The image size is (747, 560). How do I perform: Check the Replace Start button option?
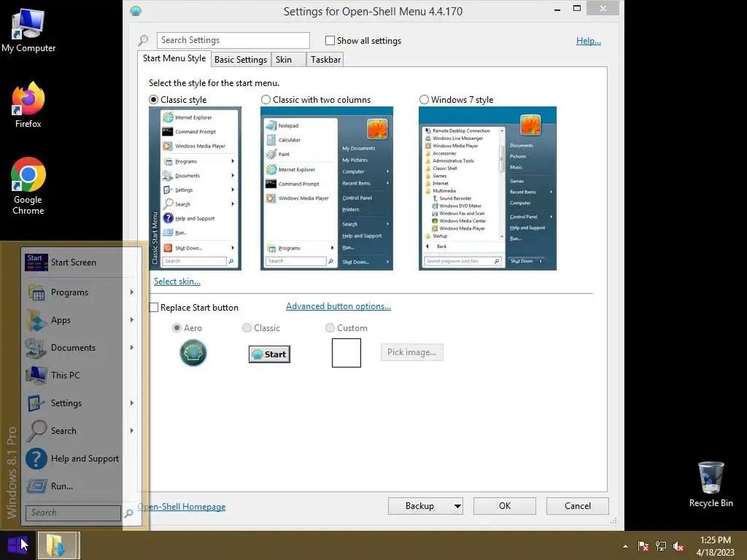click(153, 308)
